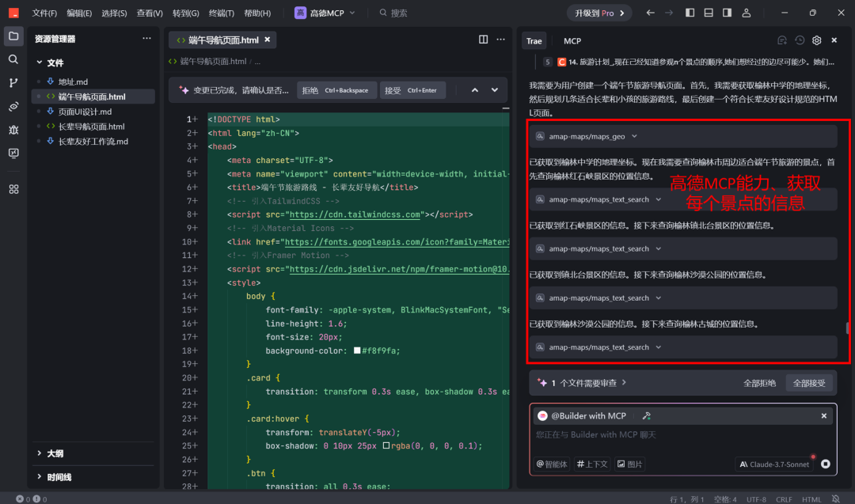The width and height of the screenshot is (855, 504).
Task: Open the 终端(T) menu
Action: pyautogui.click(x=222, y=13)
